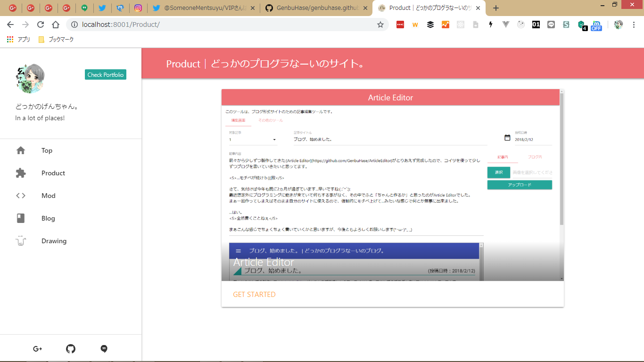Reload the page using browser refresh button
Image resolution: width=644 pixels, height=362 pixels.
pyautogui.click(x=41, y=25)
